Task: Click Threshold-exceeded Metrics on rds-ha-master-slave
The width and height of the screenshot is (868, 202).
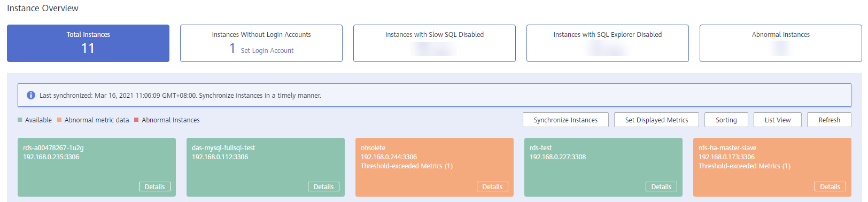Action: click(x=744, y=166)
